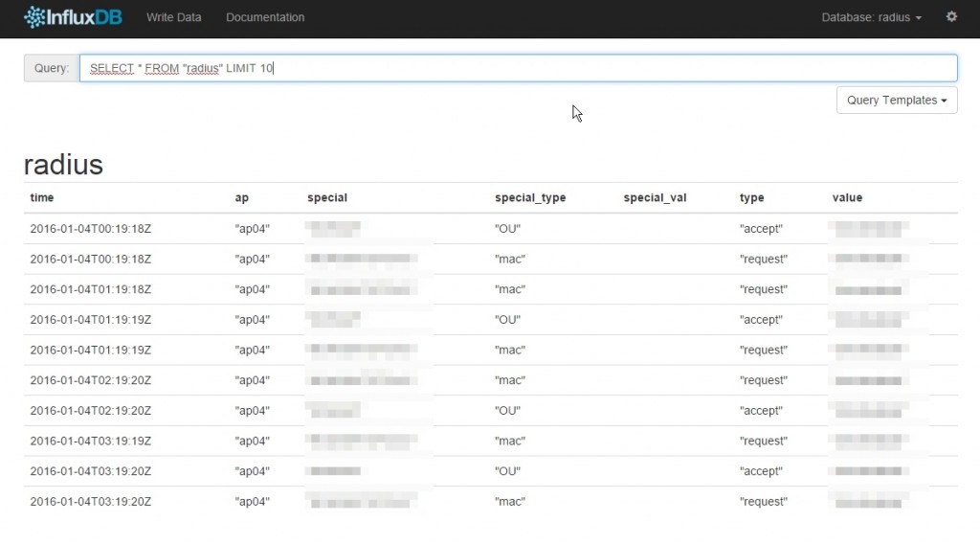Click "OU" in the 00:19:18Z row
The image size is (980, 544).
(x=507, y=229)
